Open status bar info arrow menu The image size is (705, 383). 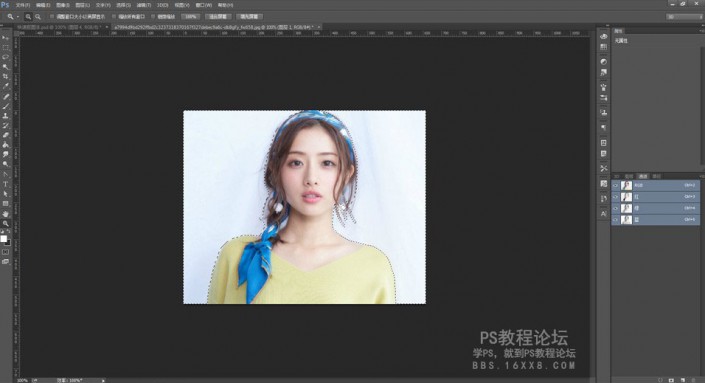pyautogui.click(x=103, y=380)
